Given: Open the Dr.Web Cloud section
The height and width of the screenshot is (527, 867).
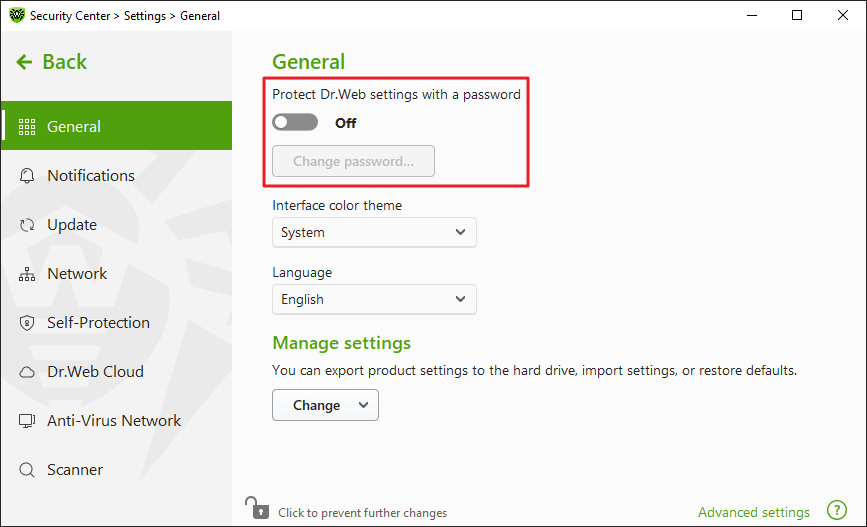Looking at the screenshot, I should 95,372.
